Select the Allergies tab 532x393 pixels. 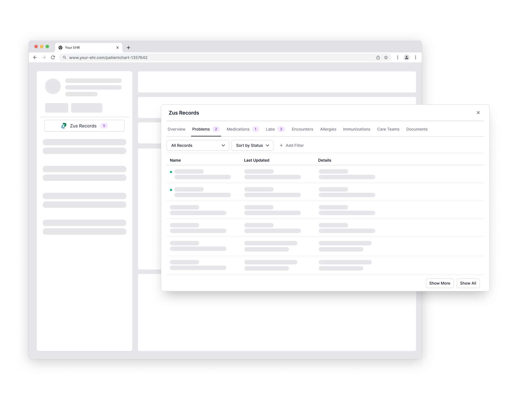(x=328, y=129)
